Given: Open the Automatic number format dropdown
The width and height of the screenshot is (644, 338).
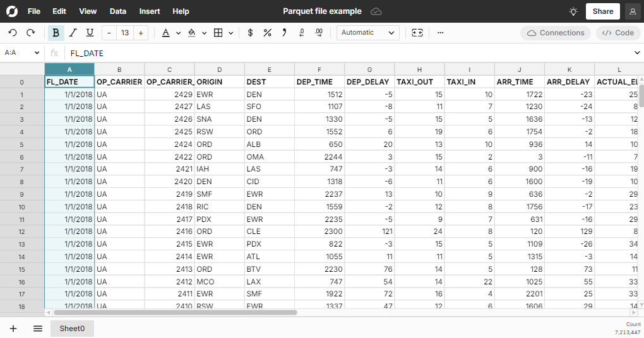Looking at the screenshot, I should point(367,33).
